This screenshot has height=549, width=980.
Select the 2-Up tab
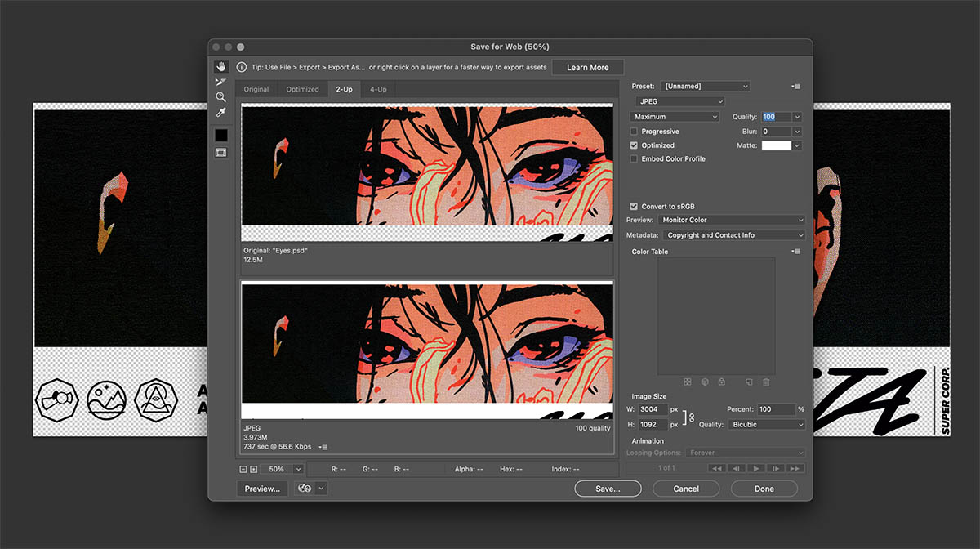(344, 89)
